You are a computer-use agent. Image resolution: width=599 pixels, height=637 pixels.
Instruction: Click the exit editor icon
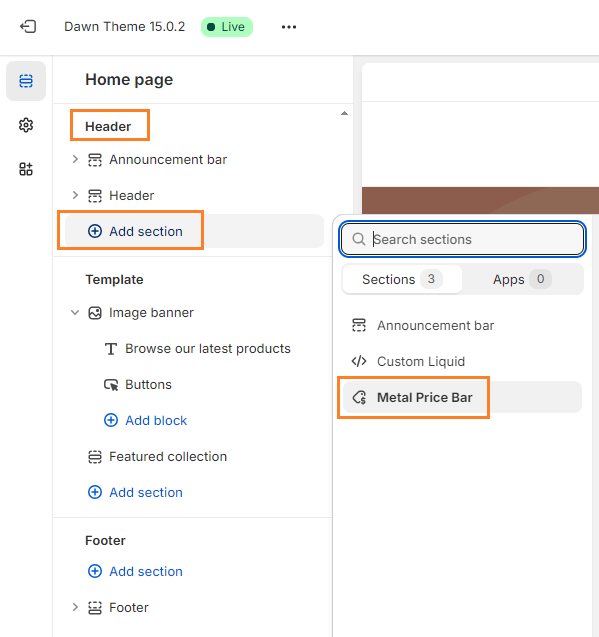tap(28, 27)
